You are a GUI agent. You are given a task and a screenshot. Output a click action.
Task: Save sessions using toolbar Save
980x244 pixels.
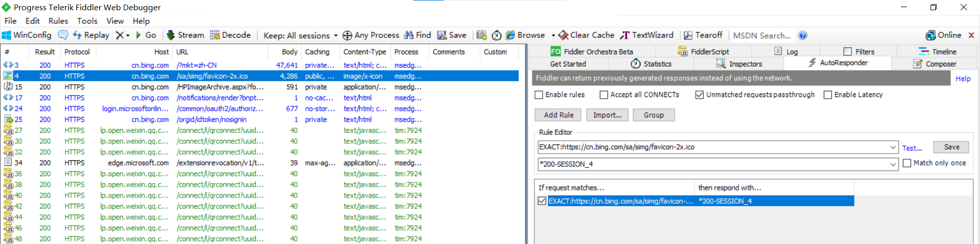coord(452,35)
